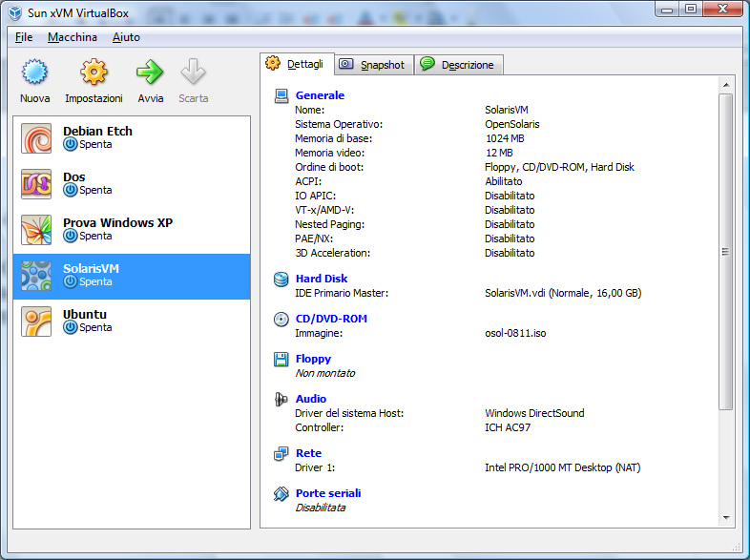Image resolution: width=750 pixels, height=560 pixels.
Task: Switch to the Descrizione tab
Action: [x=459, y=65]
